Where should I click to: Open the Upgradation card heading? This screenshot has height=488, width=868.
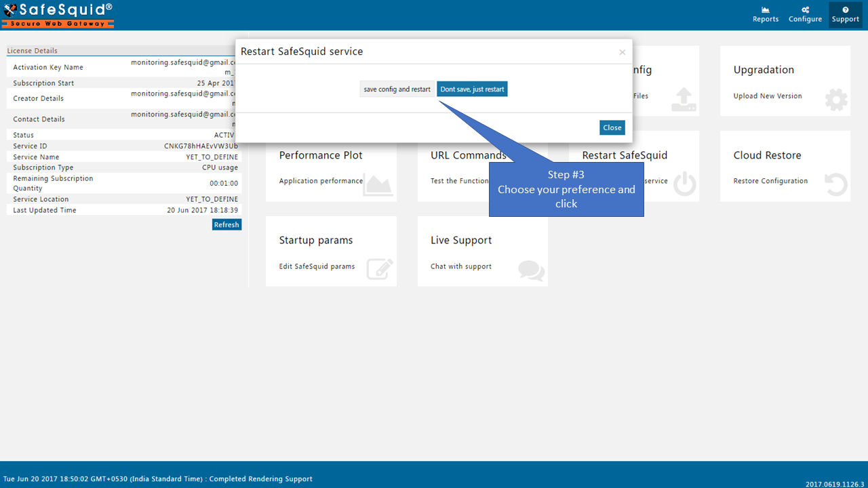[x=764, y=70]
